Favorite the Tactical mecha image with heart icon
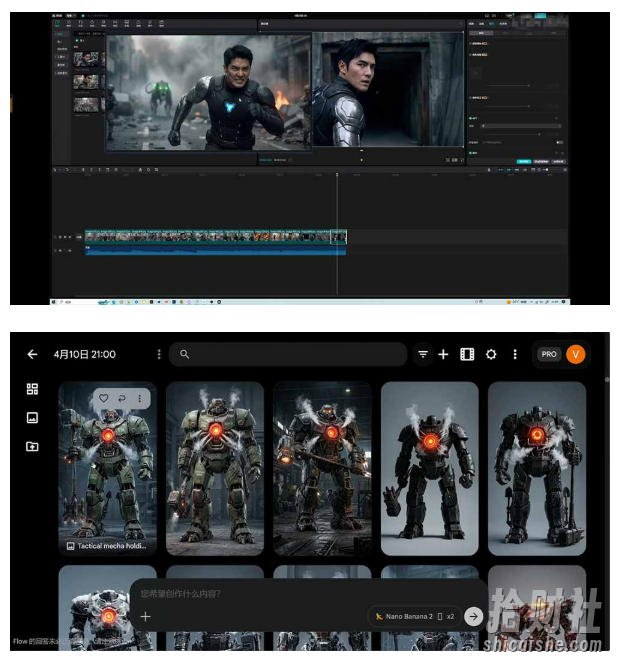 104,398
